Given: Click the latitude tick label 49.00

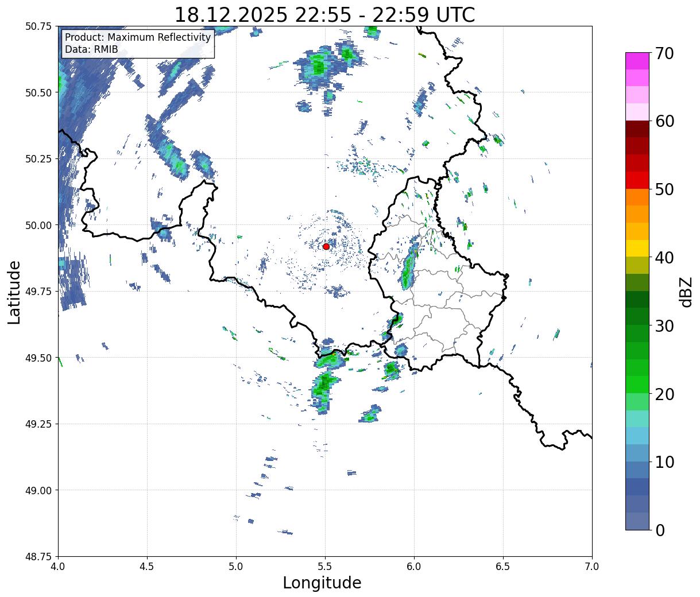Looking at the screenshot, I should pos(38,490).
